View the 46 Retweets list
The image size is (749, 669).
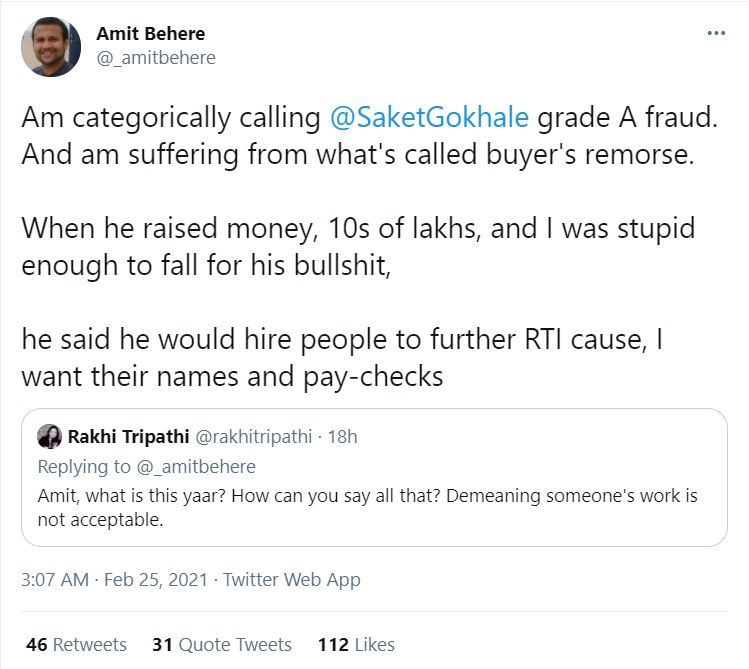coord(76,644)
